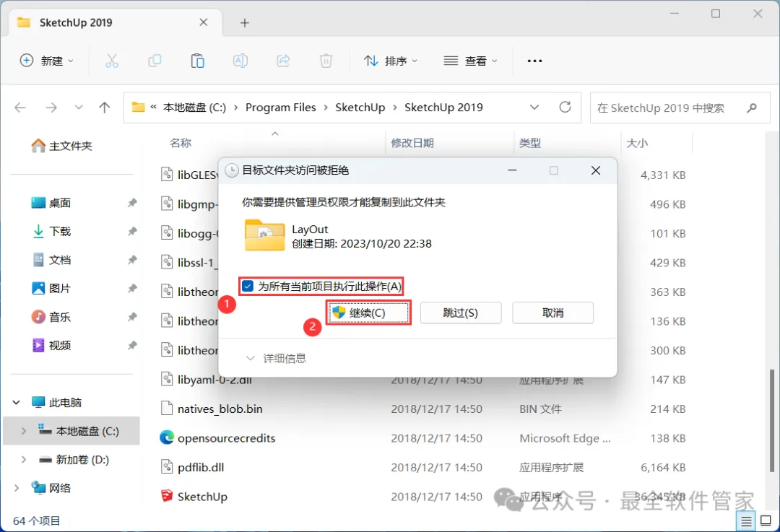Sort by the 类型 column header
The width and height of the screenshot is (780, 532).
530,143
